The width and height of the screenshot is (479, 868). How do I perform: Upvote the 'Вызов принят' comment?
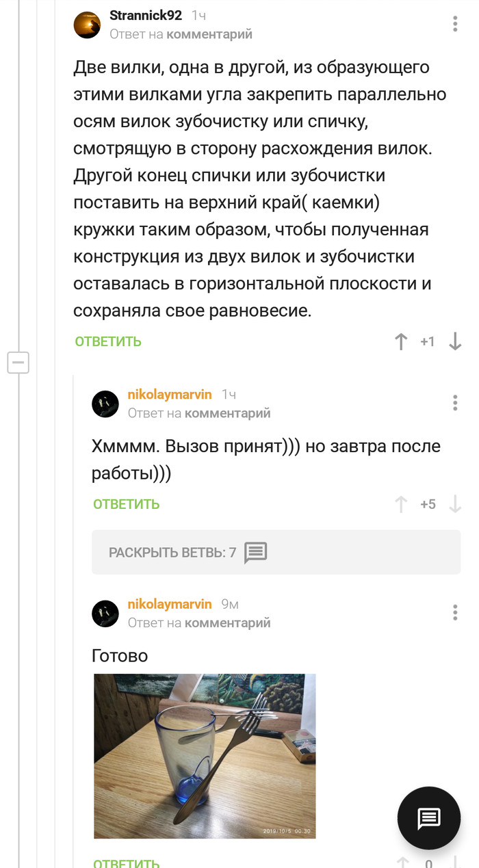pos(401,505)
